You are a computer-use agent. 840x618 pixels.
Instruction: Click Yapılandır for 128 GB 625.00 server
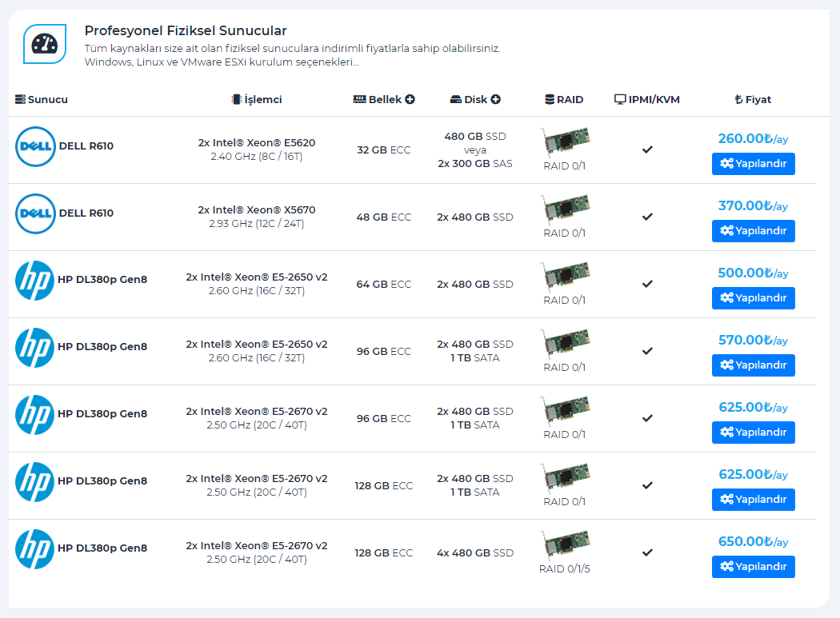[754, 500]
